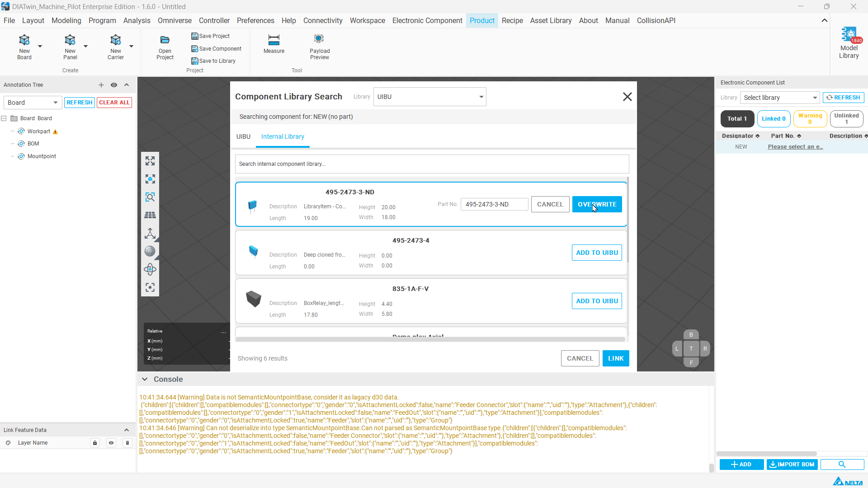Click the fit-all expand arrows viewport icon

pos(150,161)
